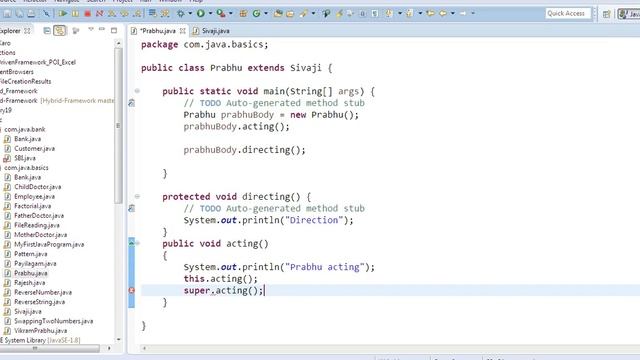Click the green Resume debug icon
640x360 pixels.
point(63,14)
